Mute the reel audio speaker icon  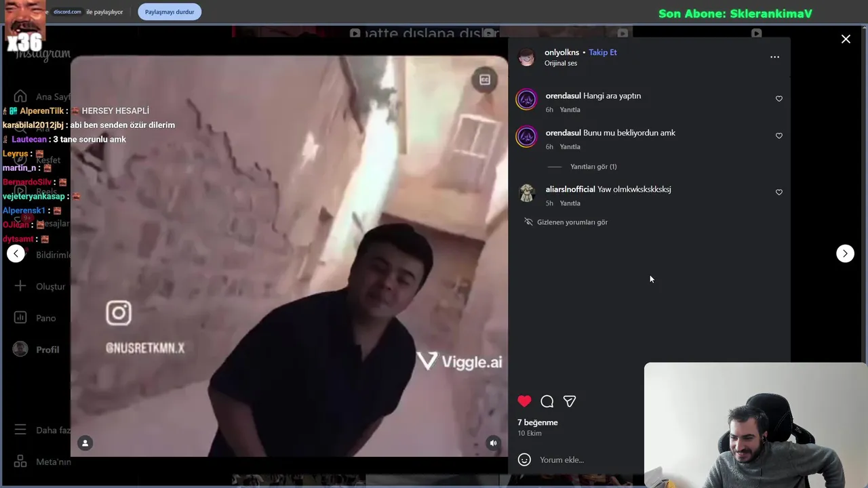493,443
